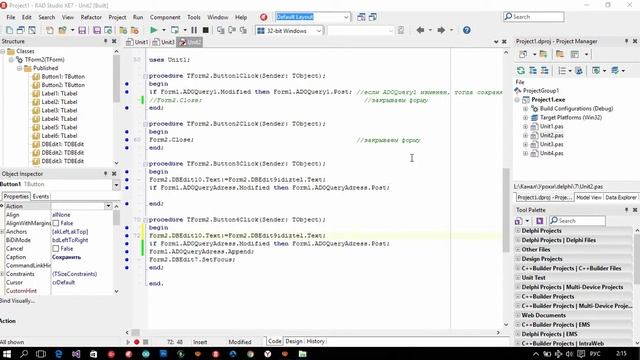
Task: Select Unit3.pas in Project Manager
Action: pyautogui.click(x=551, y=144)
